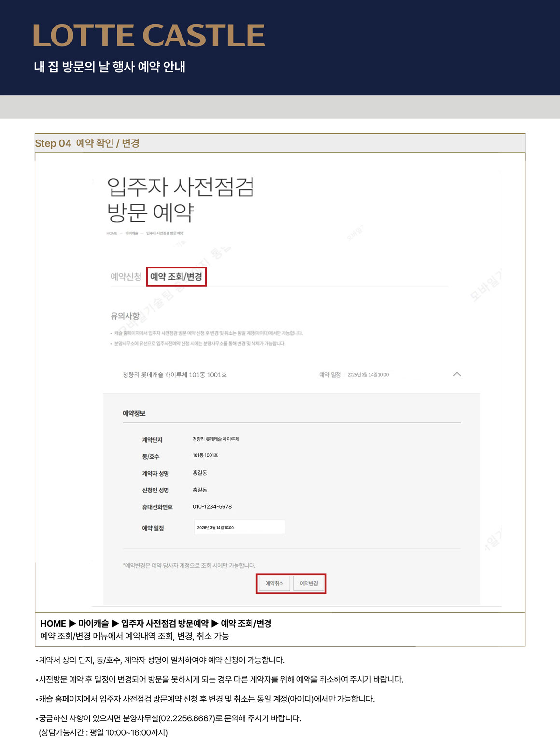Image resolution: width=560 pixels, height=744 pixels.
Task: Click the 예약 일정 date input field
Action: (x=239, y=528)
